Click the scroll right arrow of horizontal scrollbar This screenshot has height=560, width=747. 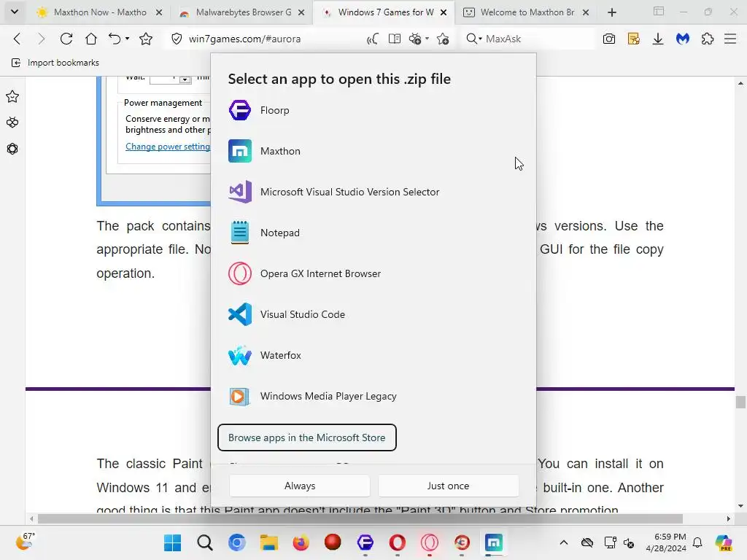[x=729, y=518]
